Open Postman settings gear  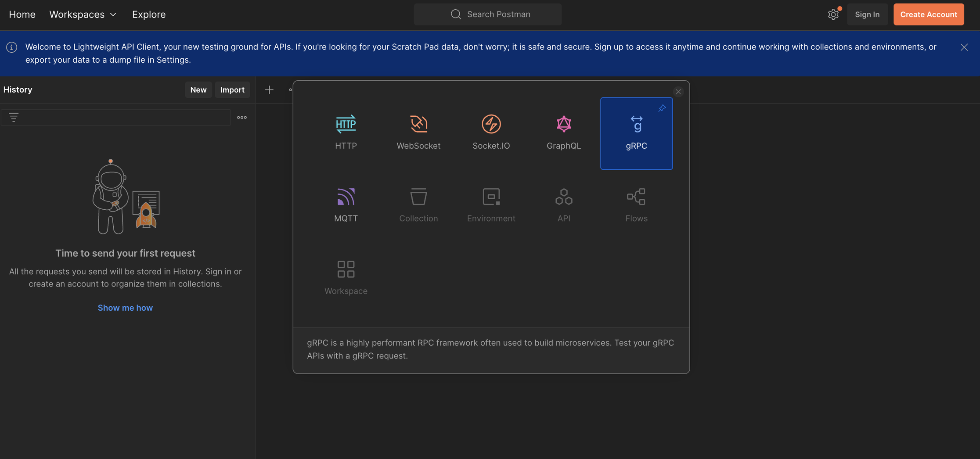(x=833, y=14)
